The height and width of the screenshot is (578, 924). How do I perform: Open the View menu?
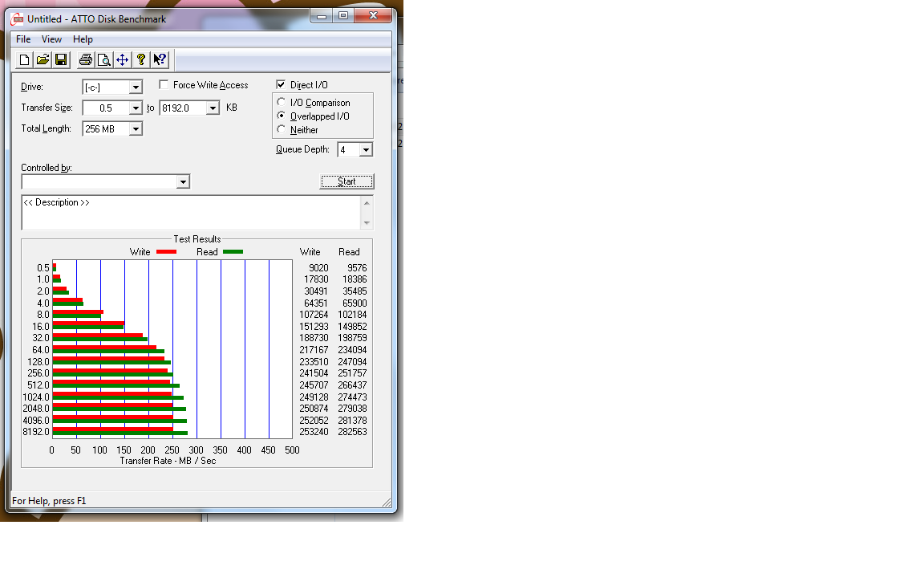(x=52, y=39)
